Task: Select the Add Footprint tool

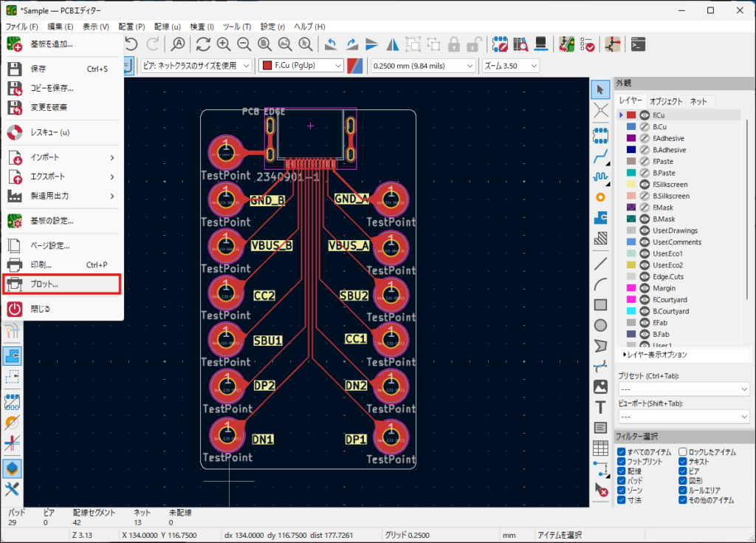Action: pos(601,135)
